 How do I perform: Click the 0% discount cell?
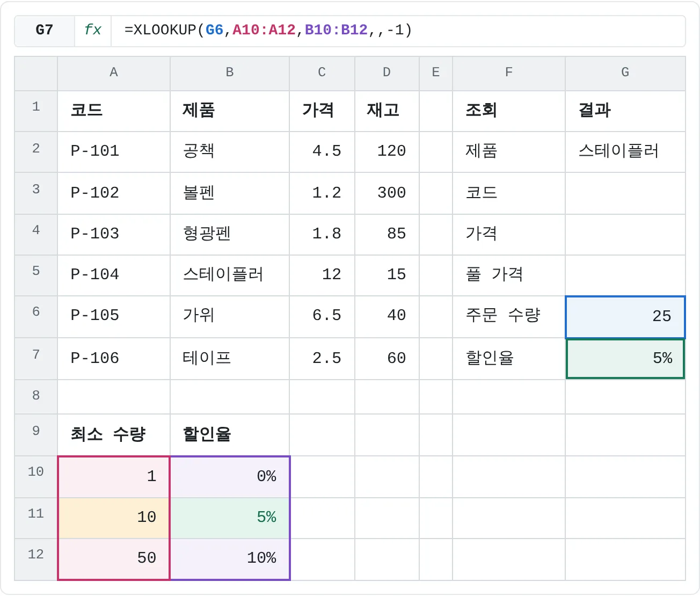coord(230,477)
